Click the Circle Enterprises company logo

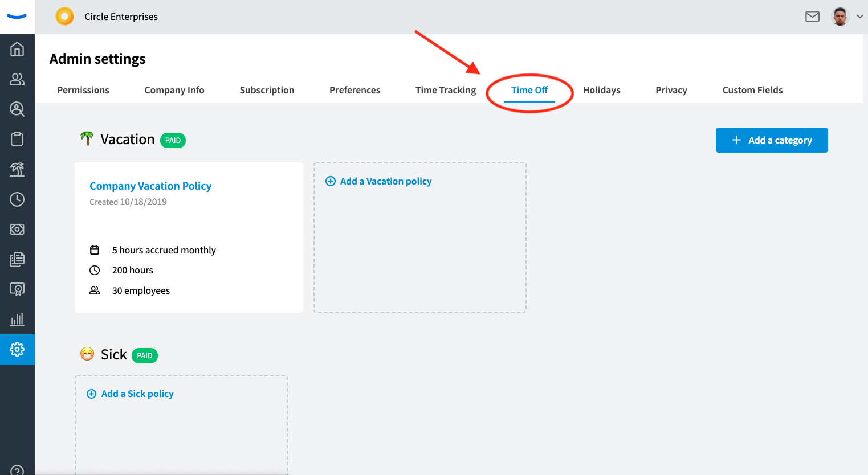[x=64, y=16]
